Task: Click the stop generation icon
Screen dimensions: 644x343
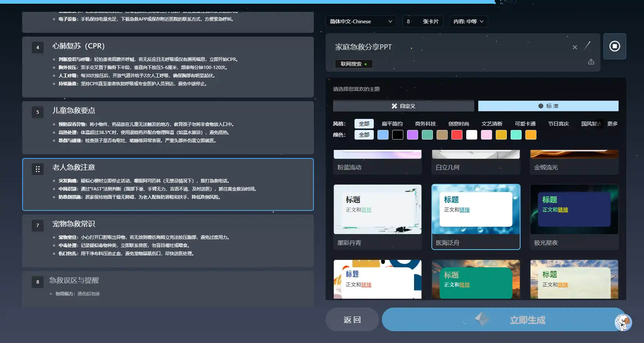Action: click(615, 46)
